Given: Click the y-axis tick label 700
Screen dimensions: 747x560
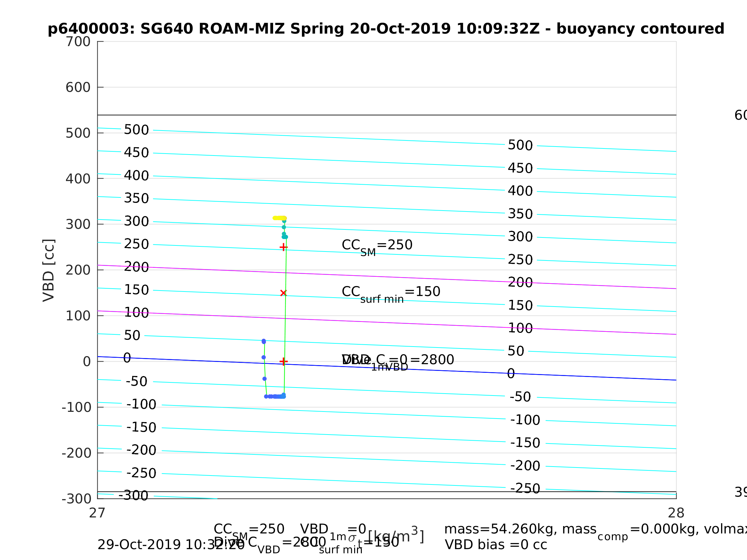Looking at the screenshot, I should point(78,42).
